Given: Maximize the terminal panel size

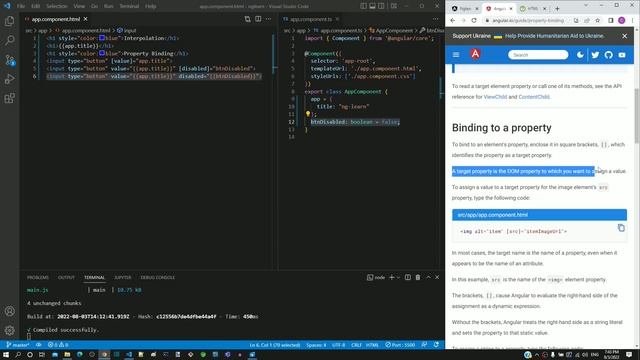Looking at the screenshot, I should 428,277.
